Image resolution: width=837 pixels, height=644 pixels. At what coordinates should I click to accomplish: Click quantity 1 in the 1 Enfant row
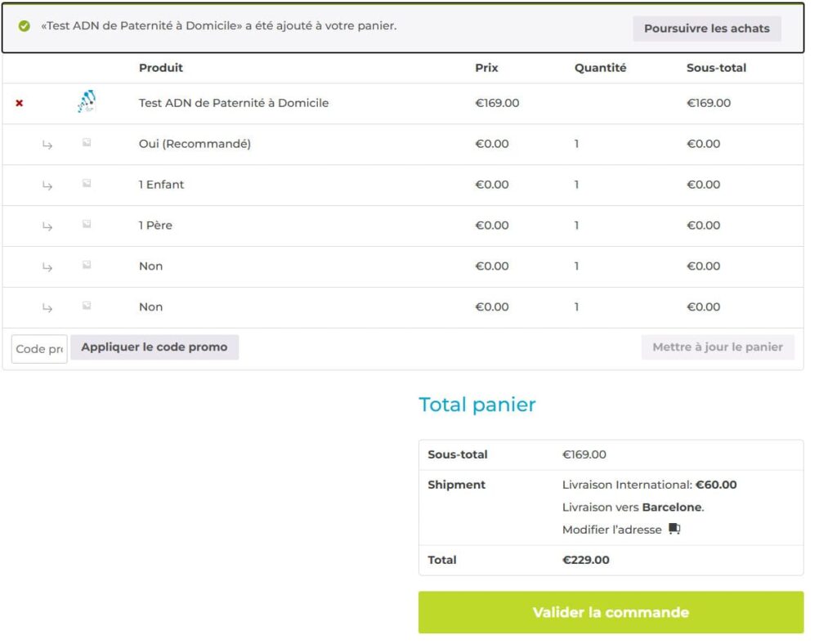(576, 185)
